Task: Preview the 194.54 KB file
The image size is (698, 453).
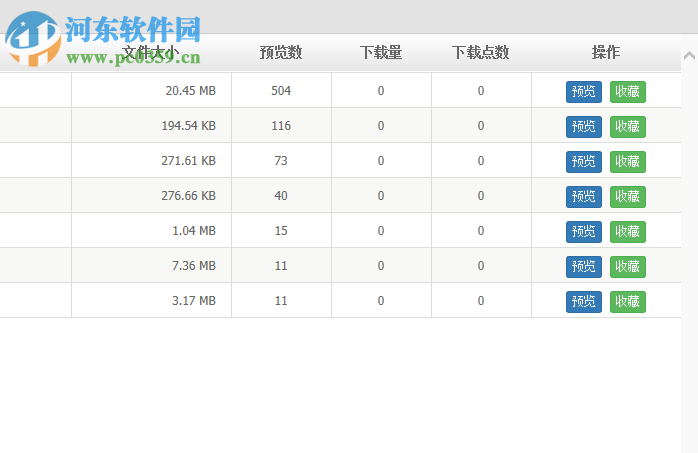Action: click(x=584, y=127)
